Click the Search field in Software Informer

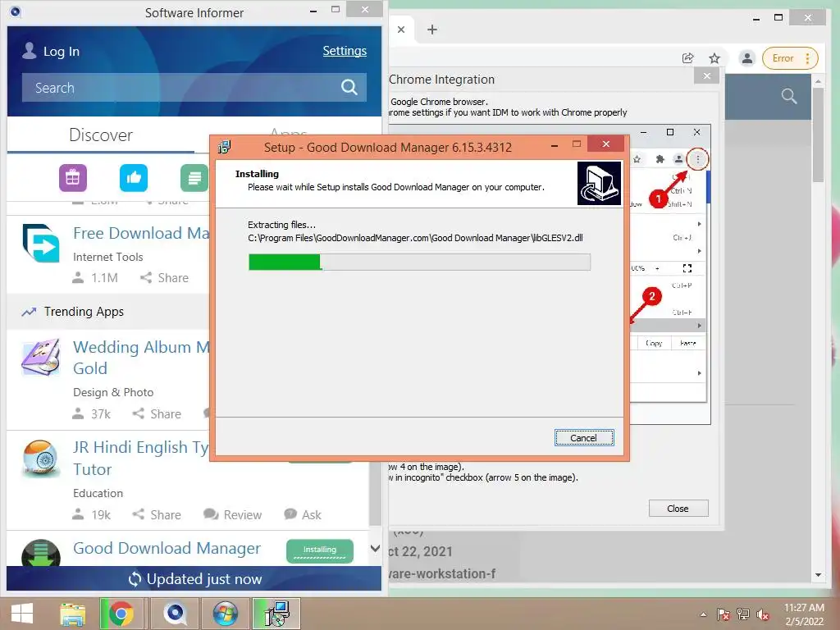tap(194, 87)
